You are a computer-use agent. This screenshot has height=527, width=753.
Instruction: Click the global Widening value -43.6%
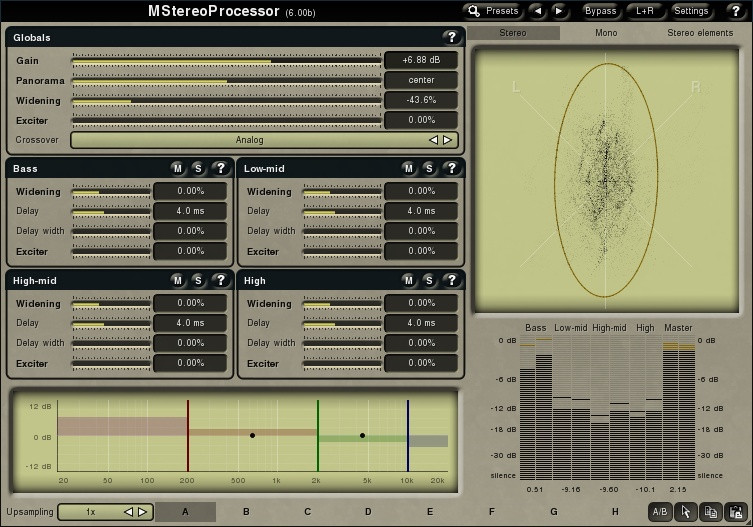pyautogui.click(x=421, y=100)
